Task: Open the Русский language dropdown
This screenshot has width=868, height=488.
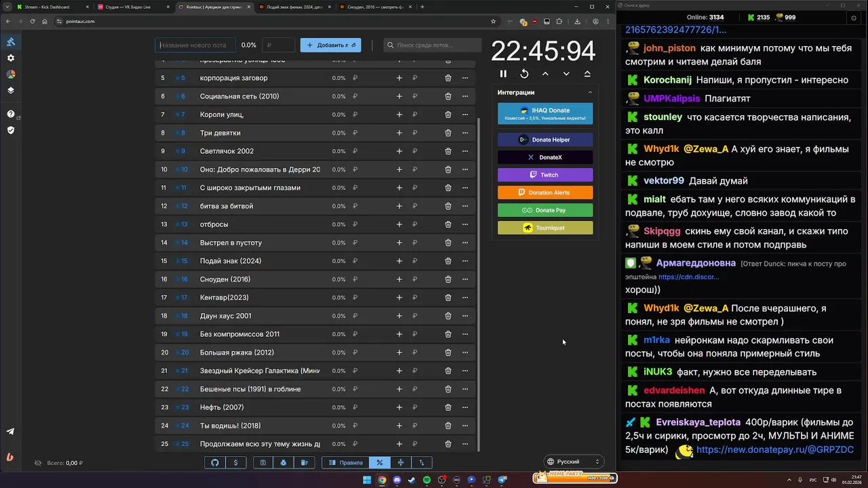Action: point(574,462)
